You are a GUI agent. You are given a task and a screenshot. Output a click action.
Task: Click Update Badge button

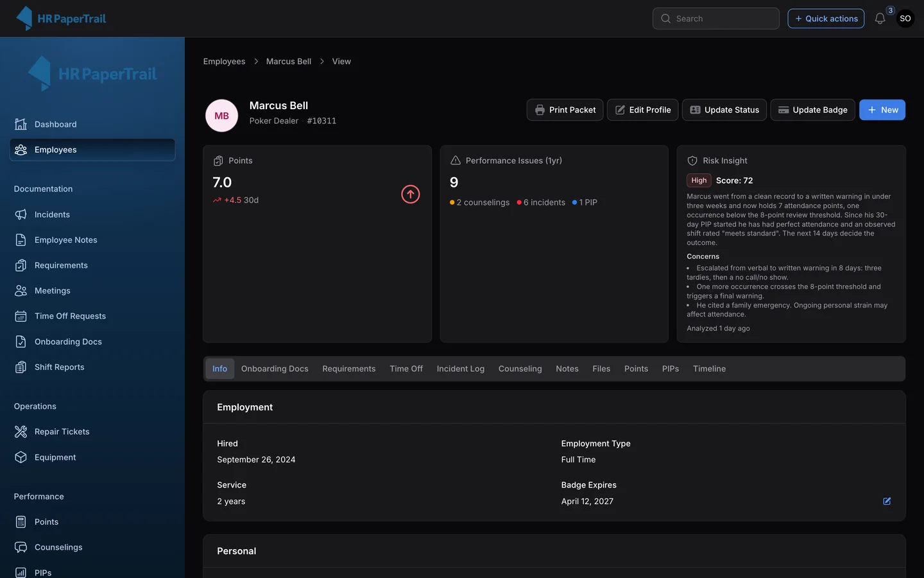(x=813, y=110)
